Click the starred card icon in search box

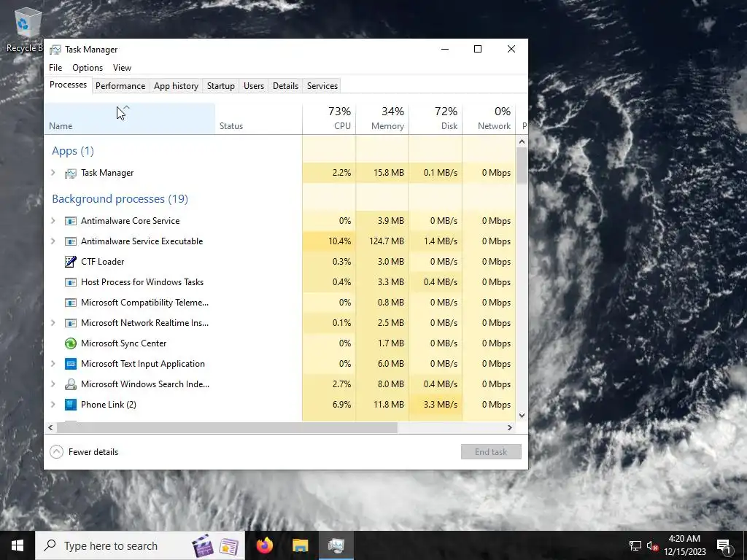click(229, 546)
